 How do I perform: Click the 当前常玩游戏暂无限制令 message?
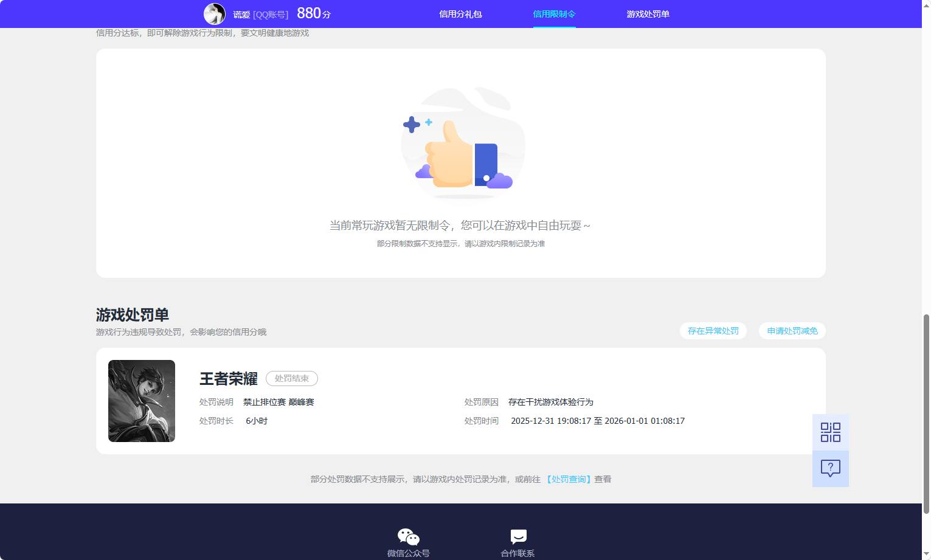pyautogui.click(x=460, y=226)
